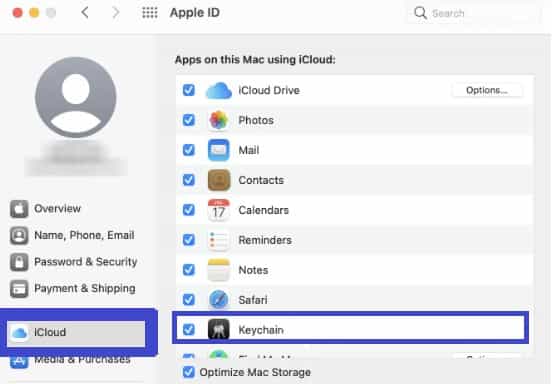This screenshot has height=384, width=552.
Task: Toggle Optimize Mac Storage checkbox
Action: (x=189, y=372)
